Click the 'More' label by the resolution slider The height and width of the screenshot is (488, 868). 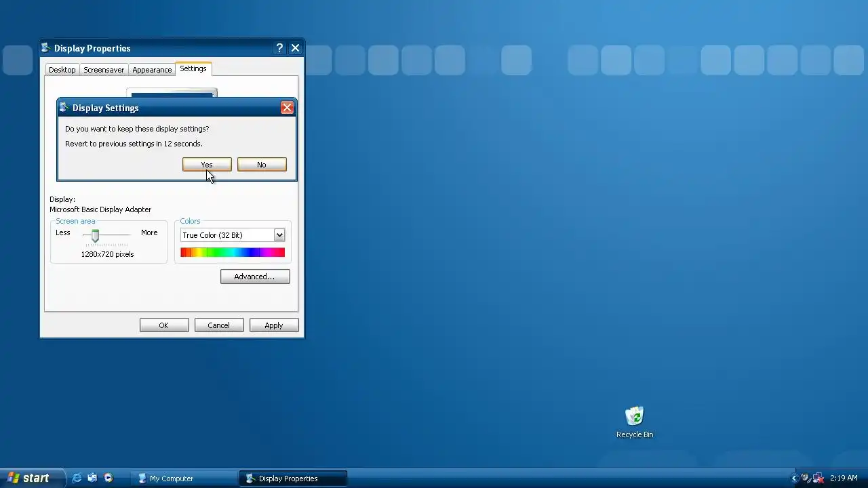[x=149, y=232]
